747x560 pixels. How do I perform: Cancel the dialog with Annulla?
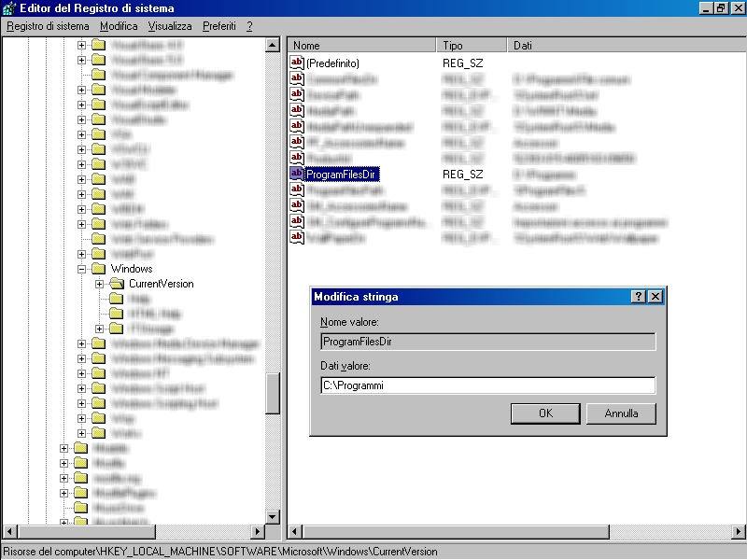(x=621, y=413)
